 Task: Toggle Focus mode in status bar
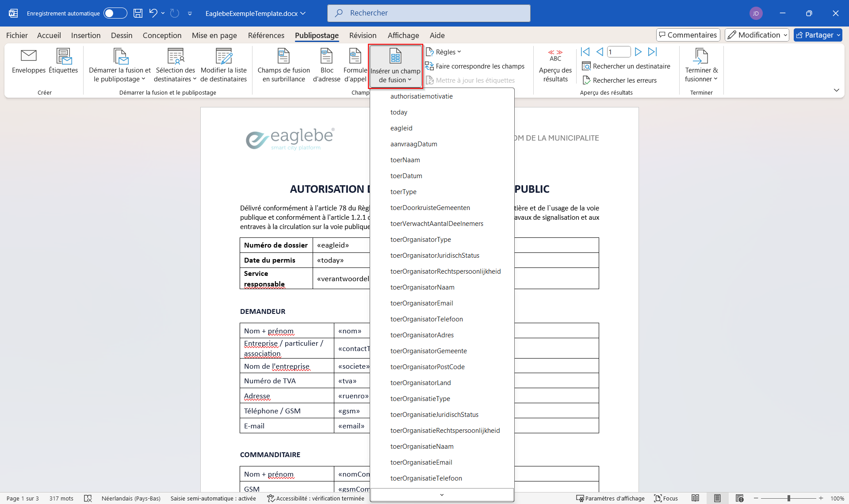point(666,498)
